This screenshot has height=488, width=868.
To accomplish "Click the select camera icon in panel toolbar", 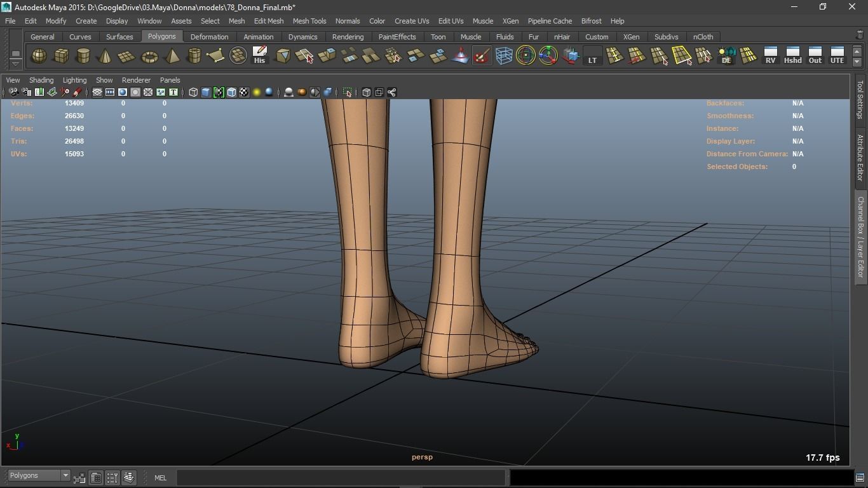I will click(13, 93).
